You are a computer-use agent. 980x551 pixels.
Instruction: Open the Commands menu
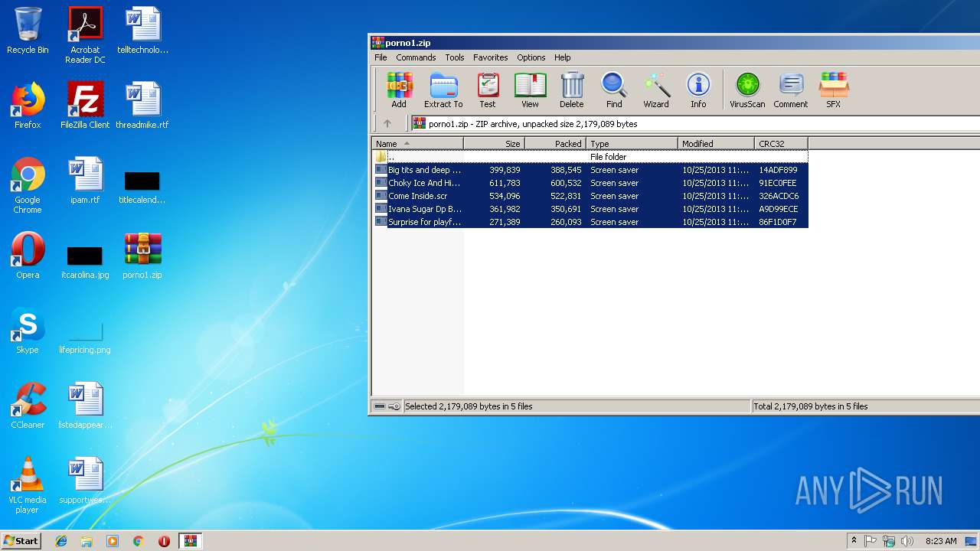pos(416,57)
